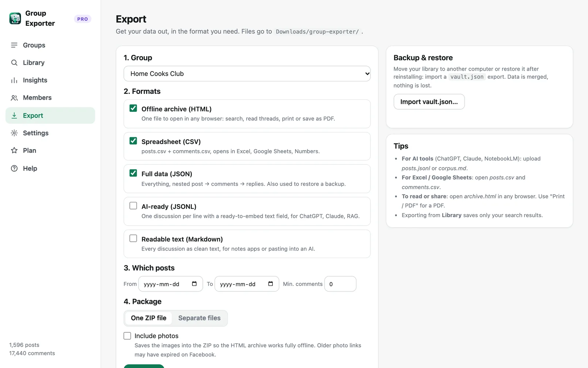The height and width of the screenshot is (368, 588).
Task: Click the Help question mark icon
Action: tap(14, 169)
